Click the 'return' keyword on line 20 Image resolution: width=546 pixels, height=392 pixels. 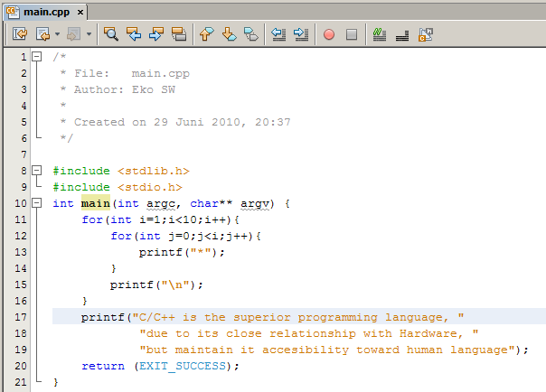point(103,367)
